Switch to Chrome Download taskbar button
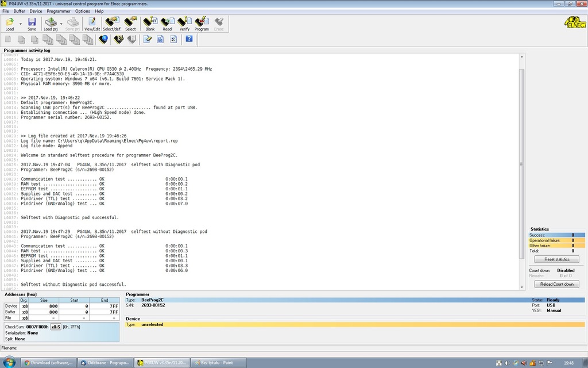Screen dimensions: 588x368 [48, 363]
